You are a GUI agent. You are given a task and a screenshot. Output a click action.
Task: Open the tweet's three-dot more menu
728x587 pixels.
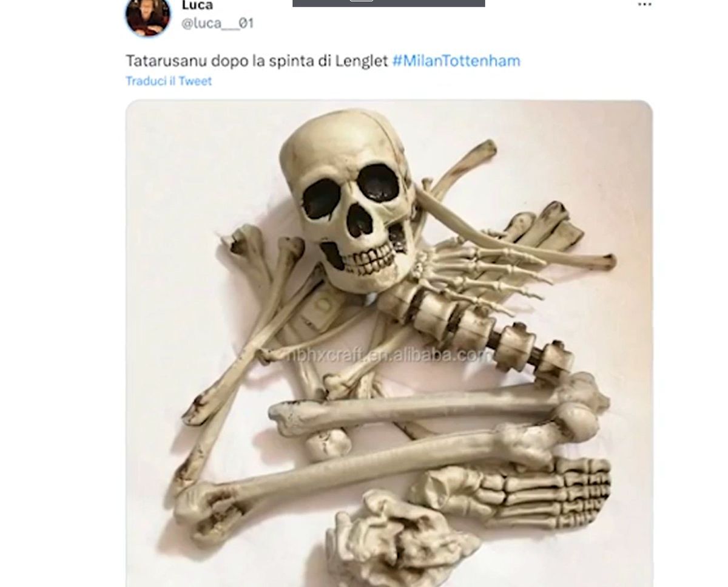(644, 5)
